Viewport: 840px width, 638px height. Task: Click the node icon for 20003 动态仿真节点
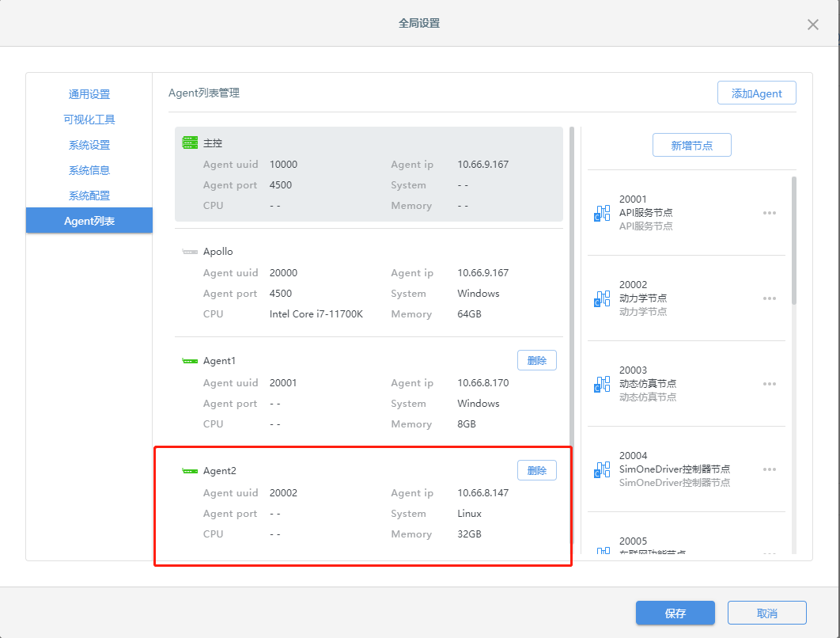pos(603,384)
